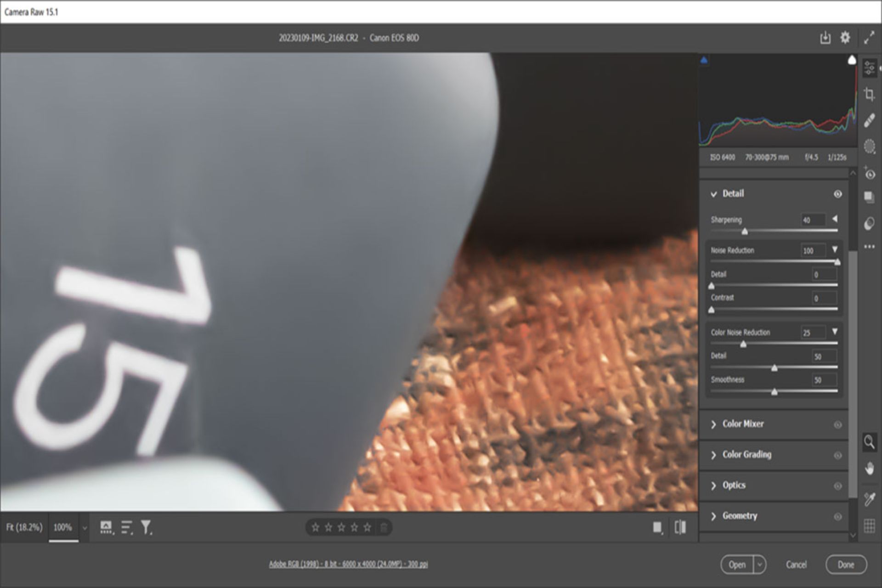Toggle the grid overlay icon
The image size is (882, 588).
click(x=869, y=526)
